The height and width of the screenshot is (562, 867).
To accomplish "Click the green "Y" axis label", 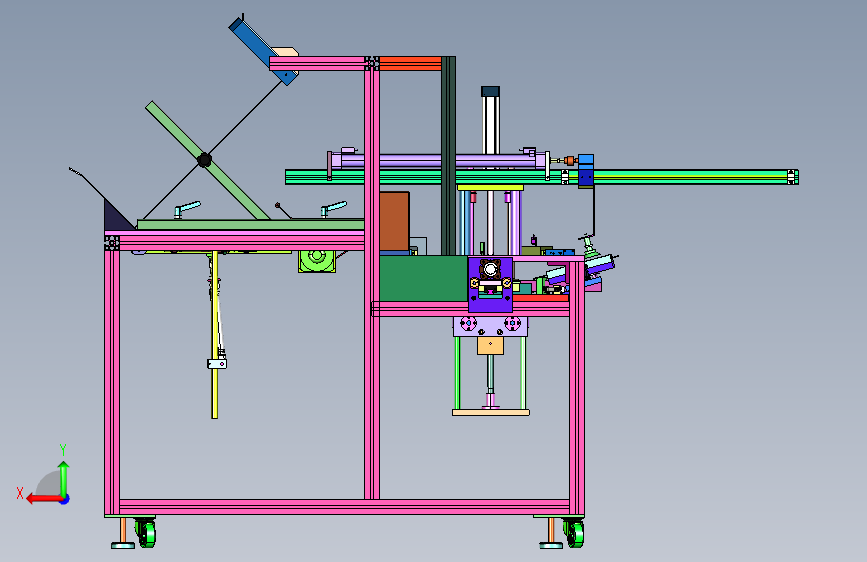I will click(x=63, y=449).
